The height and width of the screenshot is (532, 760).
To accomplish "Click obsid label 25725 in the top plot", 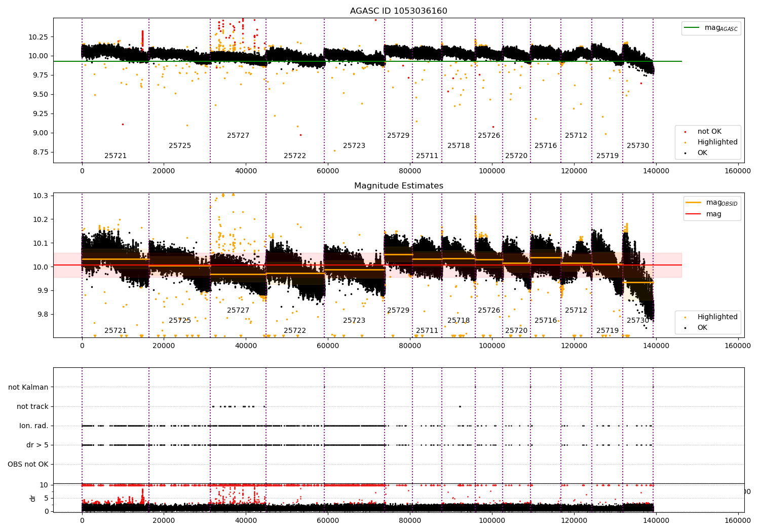I will 180,146.
